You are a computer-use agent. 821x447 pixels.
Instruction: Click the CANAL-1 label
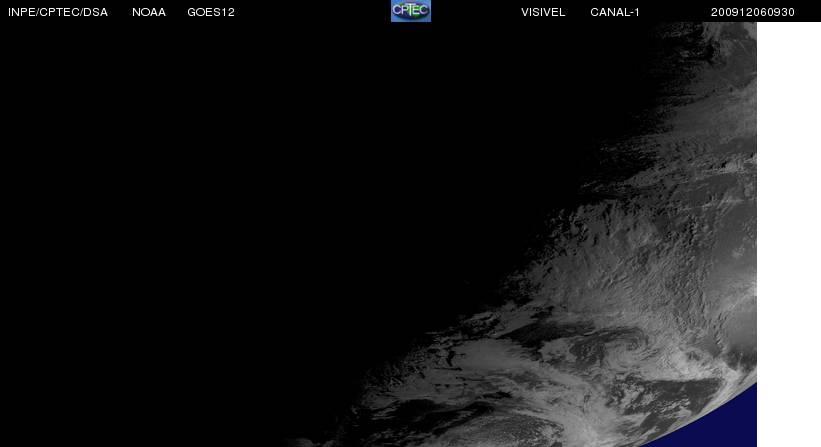point(615,12)
